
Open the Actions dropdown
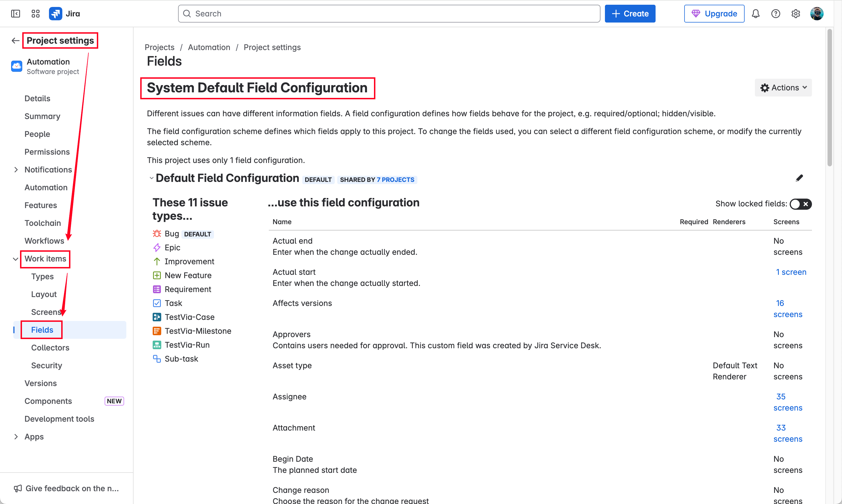[783, 88]
